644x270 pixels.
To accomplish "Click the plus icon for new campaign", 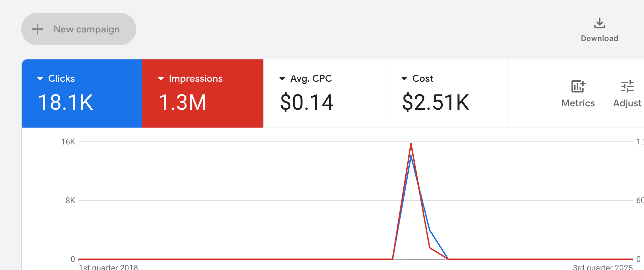I will [37, 29].
